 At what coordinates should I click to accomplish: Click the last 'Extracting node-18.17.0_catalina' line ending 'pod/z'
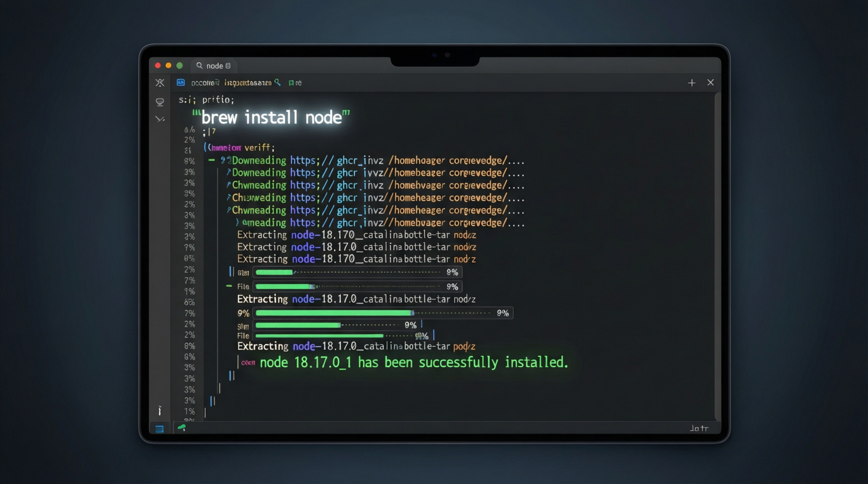tap(356, 346)
